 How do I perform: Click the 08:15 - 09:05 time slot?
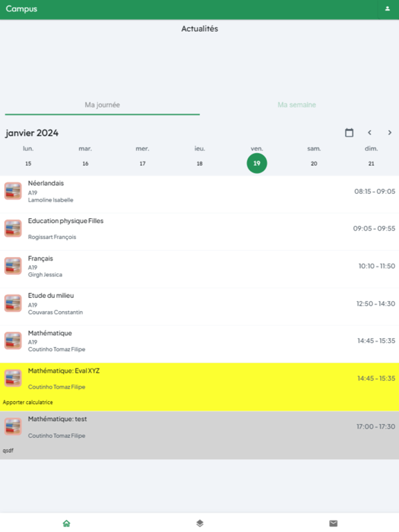[375, 191]
